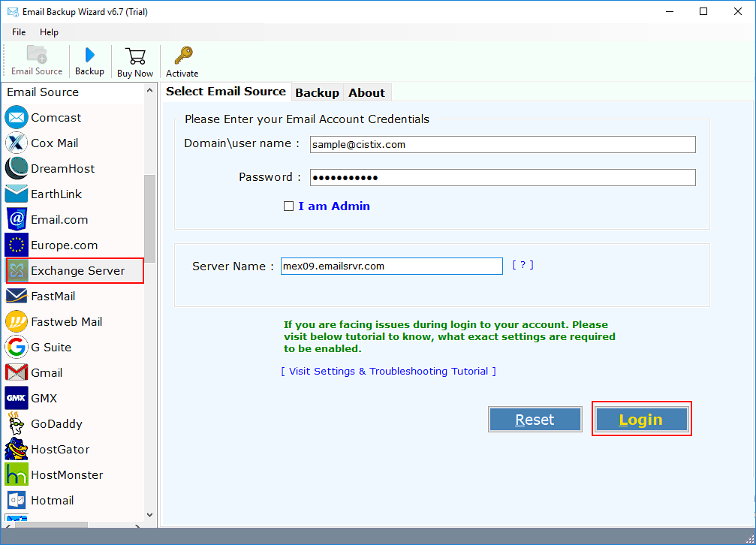This screenshot has height=545, width=756.
Task: Minimize the Email Backup Wizard window
Action: point(670,11)
